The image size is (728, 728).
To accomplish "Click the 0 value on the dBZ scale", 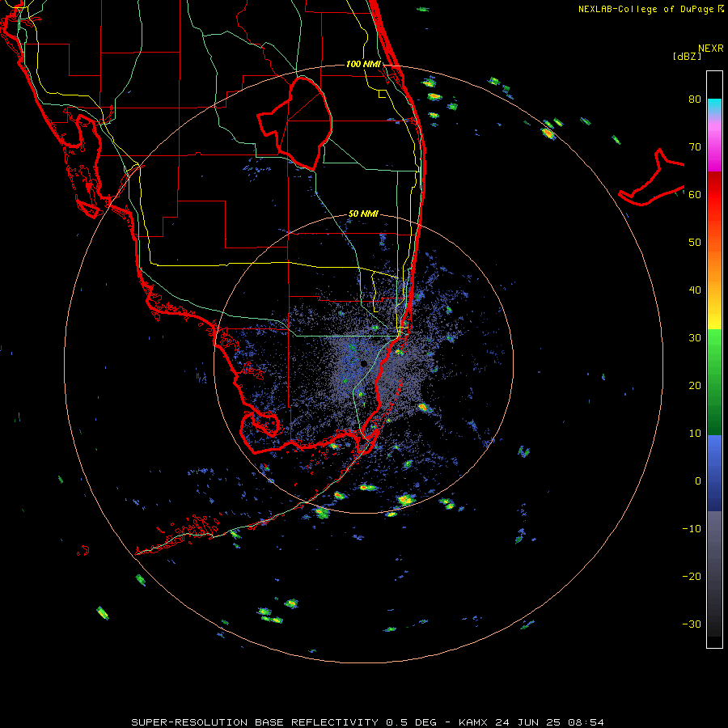I will coord(698,481).
